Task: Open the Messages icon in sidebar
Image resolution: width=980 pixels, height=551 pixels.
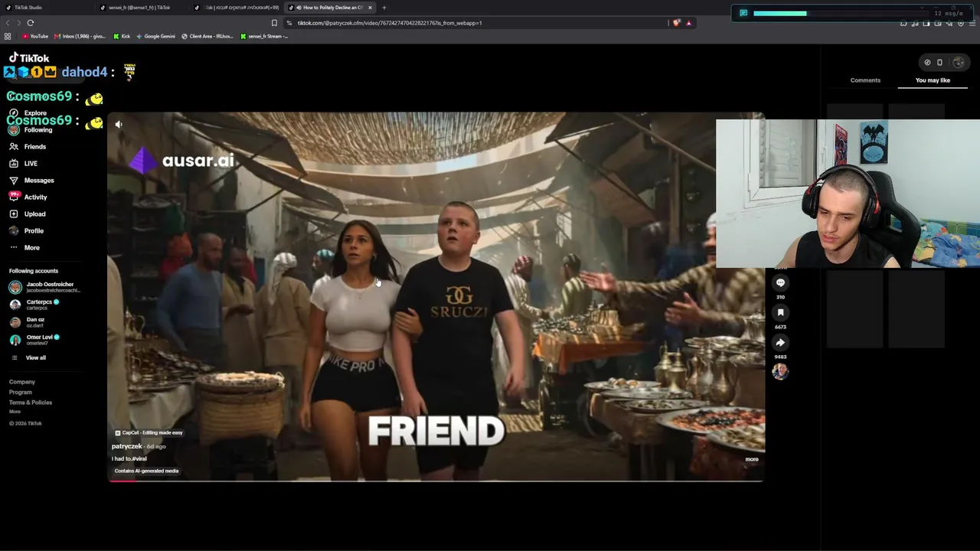Action: 14,180
